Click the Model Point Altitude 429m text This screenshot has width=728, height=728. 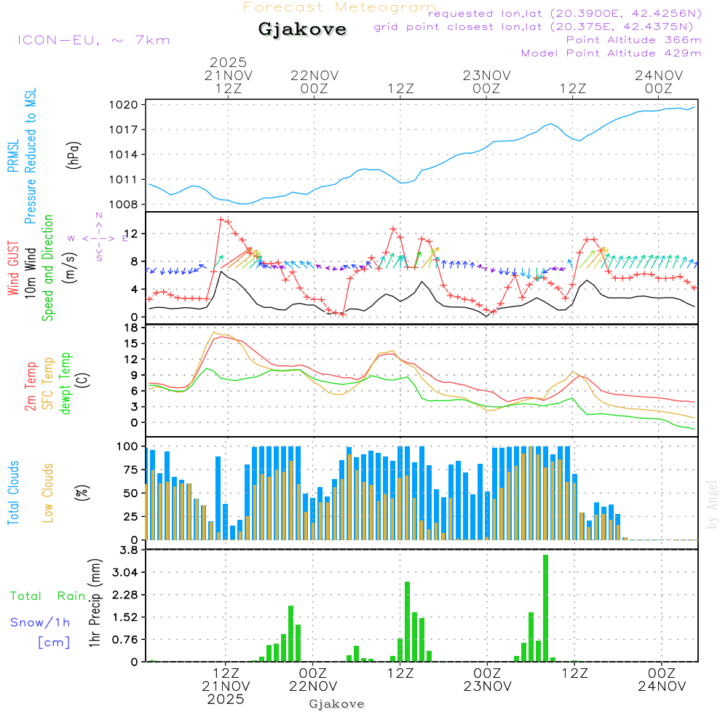click(x=611, y=53)
